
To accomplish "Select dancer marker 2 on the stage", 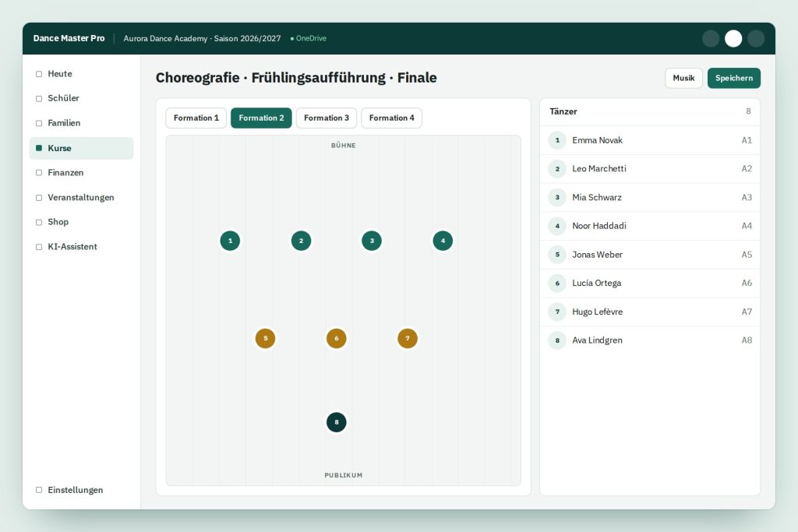I will pyautogui.click(x=302, y=241).
